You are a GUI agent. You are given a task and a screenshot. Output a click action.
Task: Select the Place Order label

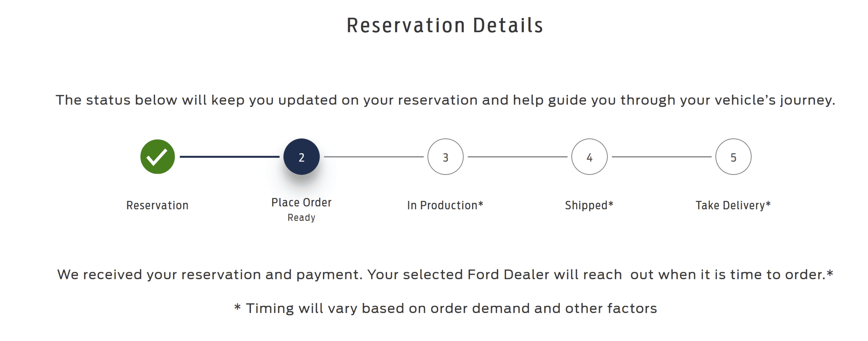click(301, 203)
